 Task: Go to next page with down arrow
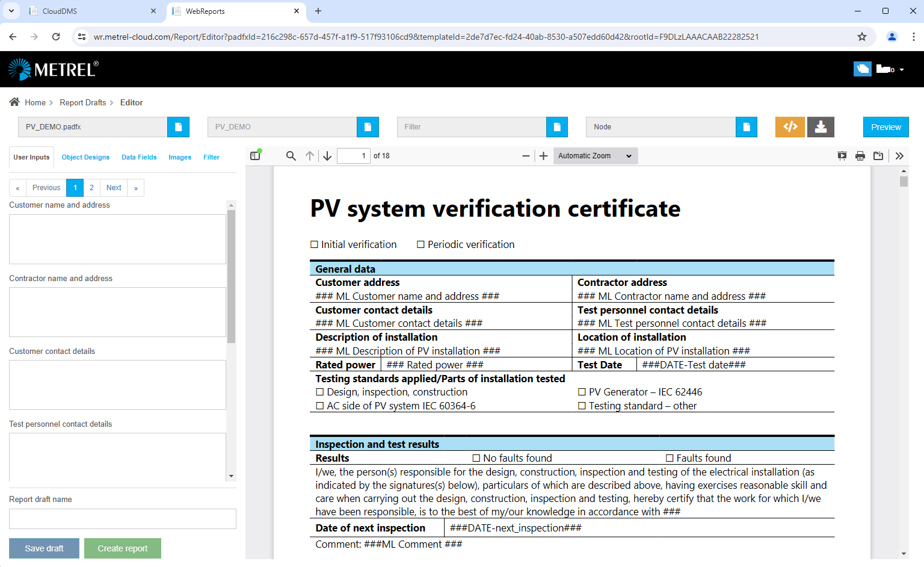click(x=327, y=156)
